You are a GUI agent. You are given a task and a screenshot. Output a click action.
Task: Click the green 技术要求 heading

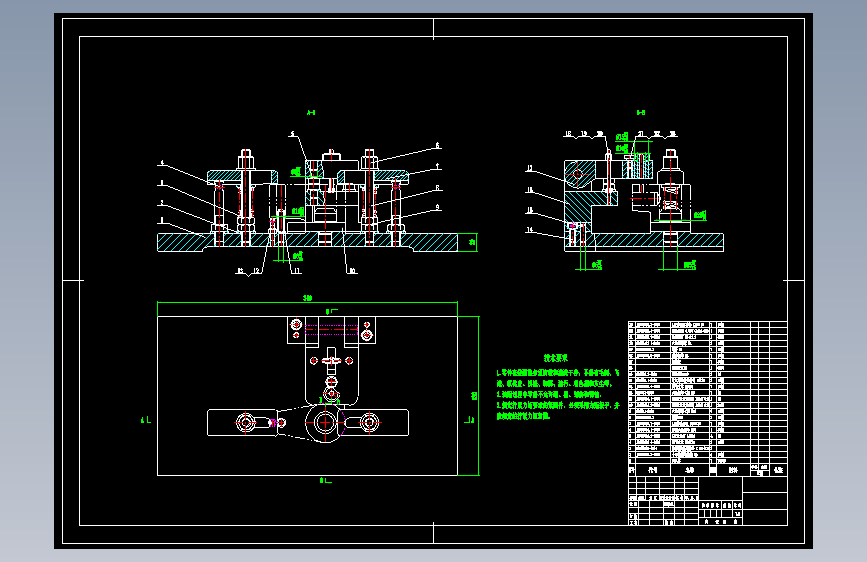point(556,358)
